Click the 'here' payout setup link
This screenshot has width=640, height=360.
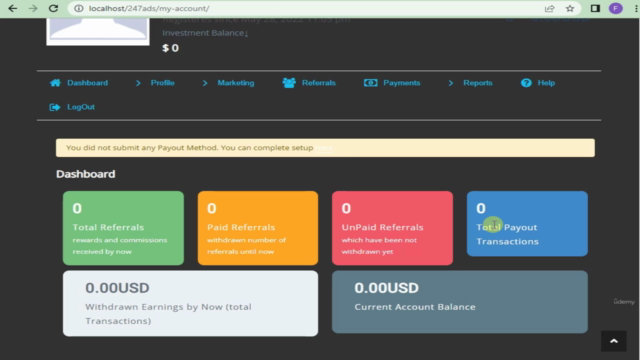pos(324,148)
